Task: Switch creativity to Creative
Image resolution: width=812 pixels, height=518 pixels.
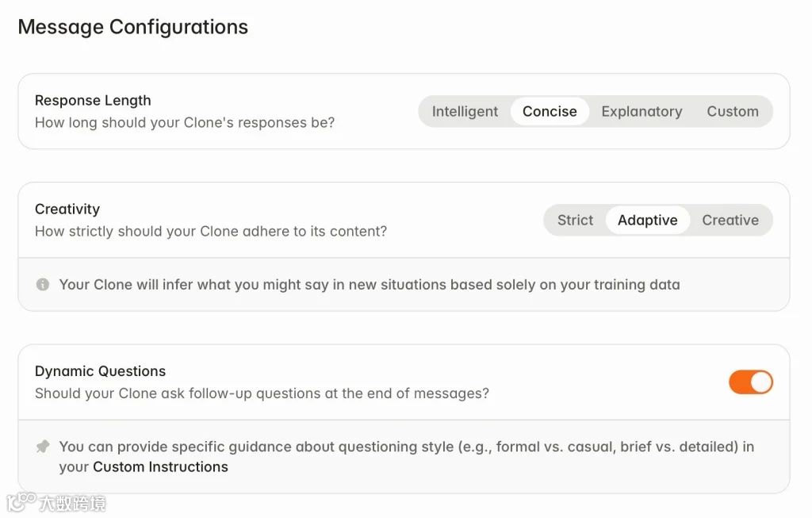Action: point(730,221)
